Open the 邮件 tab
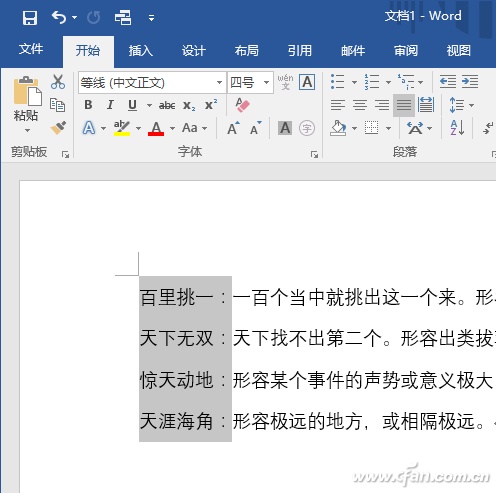The height and width of the screenshot is (493, 496). click(353, 51)
